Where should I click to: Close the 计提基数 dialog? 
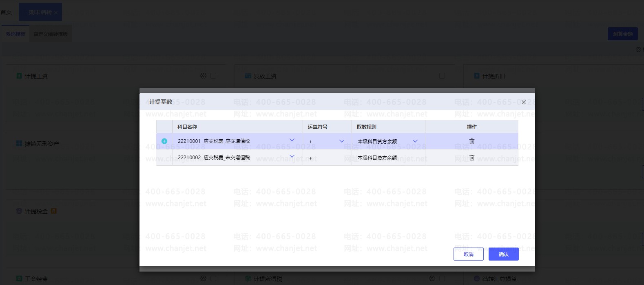524,102
